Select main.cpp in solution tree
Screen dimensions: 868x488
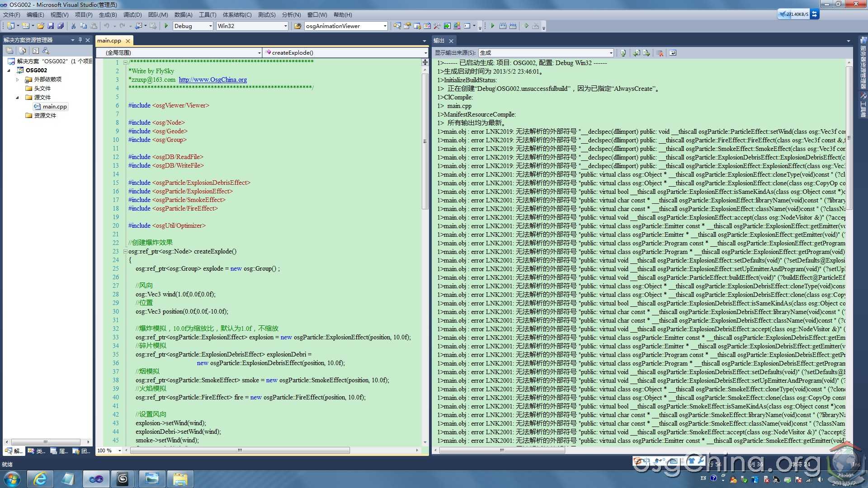click(x=51, y=107)
